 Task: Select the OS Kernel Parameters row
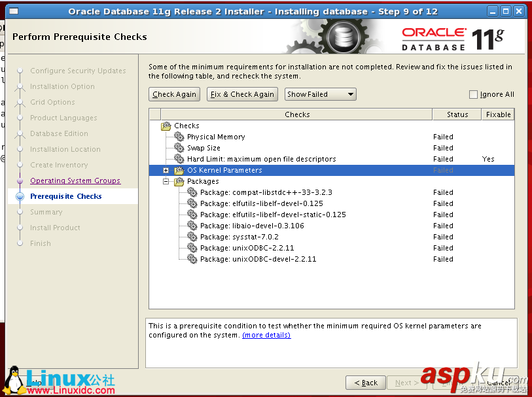(332, 170)
